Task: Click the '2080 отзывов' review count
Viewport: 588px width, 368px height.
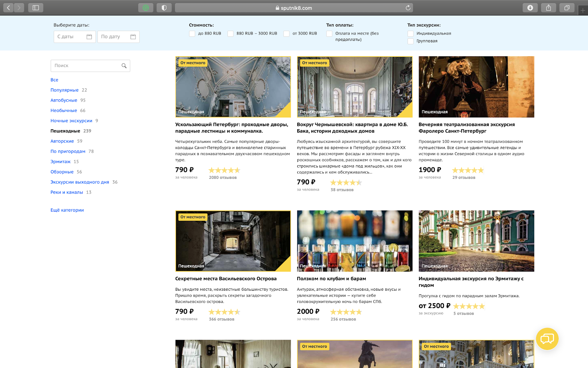Action: click(x=223, y=178)
